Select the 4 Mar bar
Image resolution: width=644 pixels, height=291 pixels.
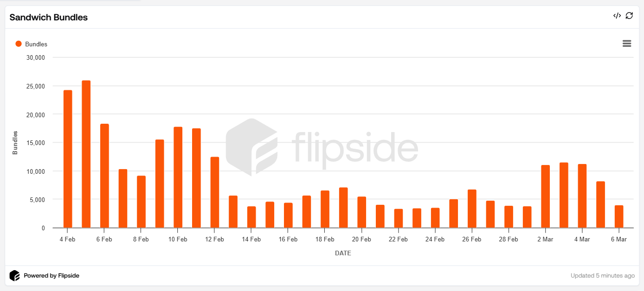click(x=582, y=196)
